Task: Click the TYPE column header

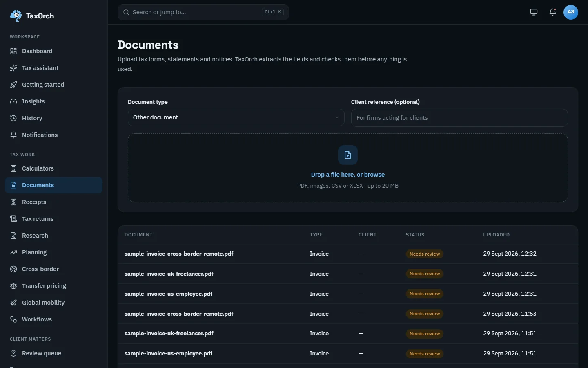Action: click(316, 235)
